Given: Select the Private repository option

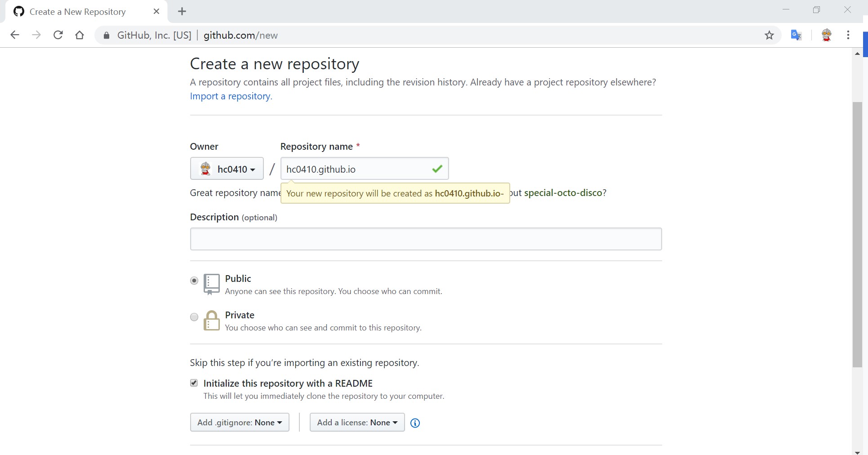Looking at the screenshot, I should click(194, 317).
